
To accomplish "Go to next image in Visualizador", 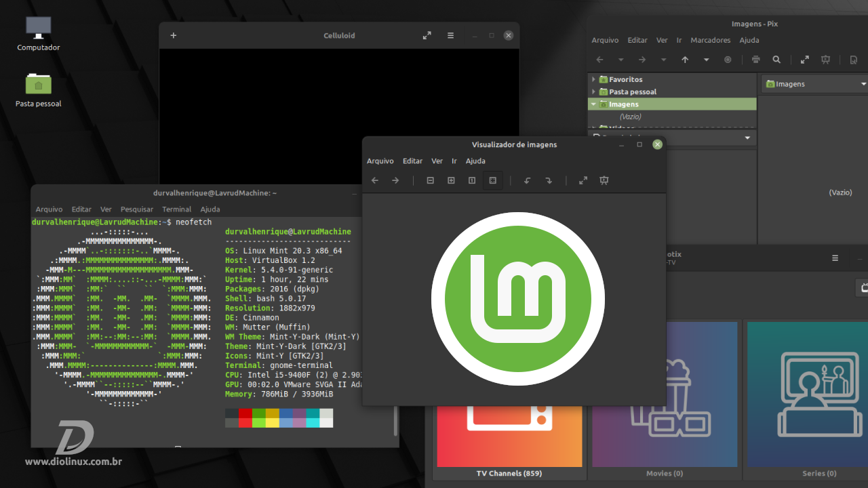I will pyautogui.click(x=395, y=180).
